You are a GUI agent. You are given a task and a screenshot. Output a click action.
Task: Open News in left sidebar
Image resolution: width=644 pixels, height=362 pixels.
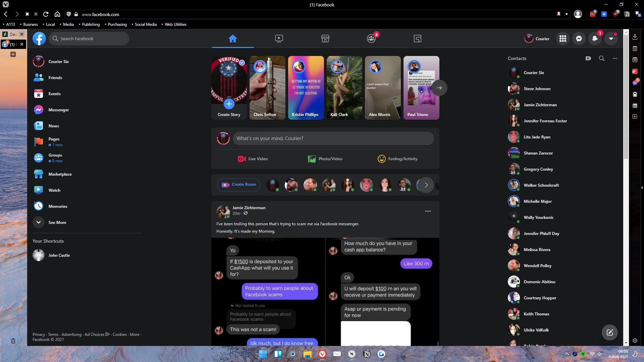pos(87,126)
